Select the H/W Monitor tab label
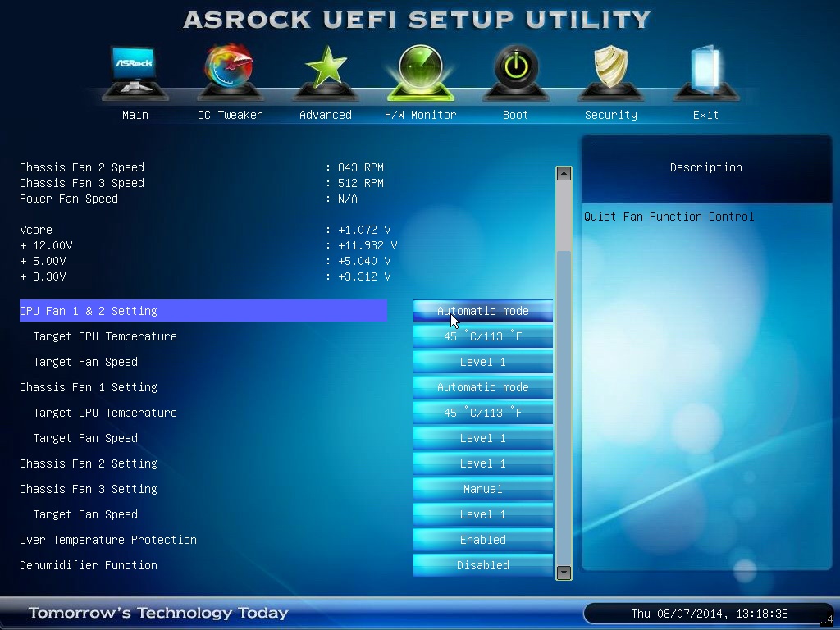This screenshot has height=630, width=840. point(421,115)
